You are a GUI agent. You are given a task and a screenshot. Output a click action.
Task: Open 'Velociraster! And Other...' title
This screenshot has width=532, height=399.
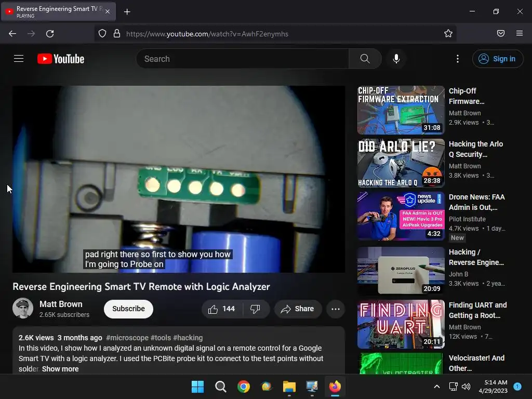[x=476, y=363]
